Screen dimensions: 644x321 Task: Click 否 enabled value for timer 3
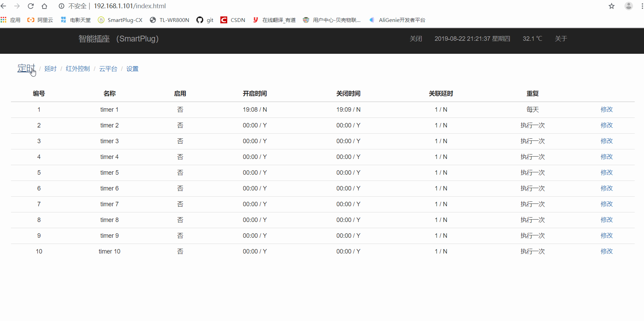point(180,141)
